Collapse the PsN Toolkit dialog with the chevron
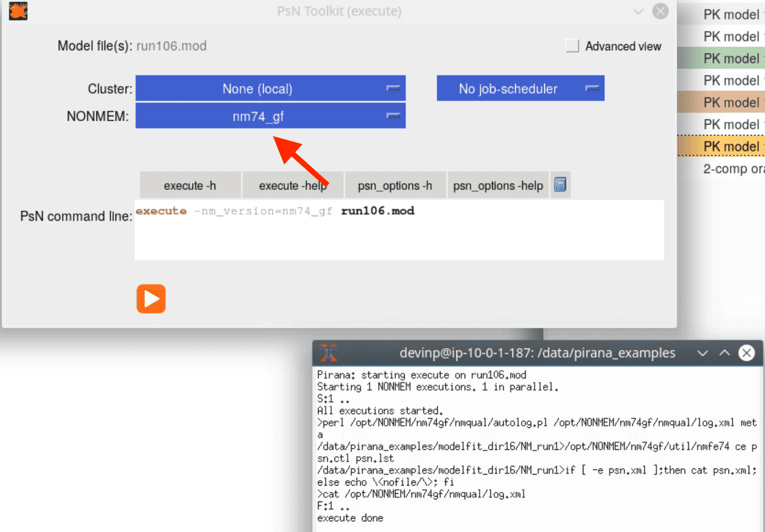The height and width of the screenshot is (532, 765). (638, 11)
